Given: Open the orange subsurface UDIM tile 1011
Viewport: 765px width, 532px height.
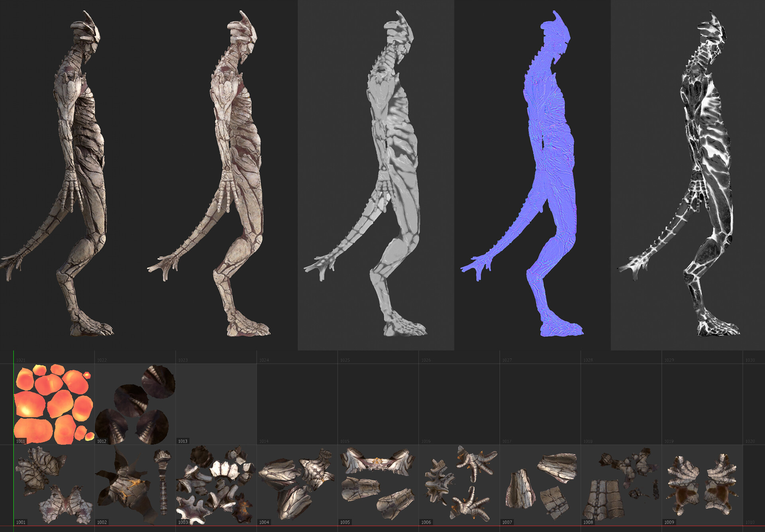Looking at the screenshot, I should click(x=54, y=404).
